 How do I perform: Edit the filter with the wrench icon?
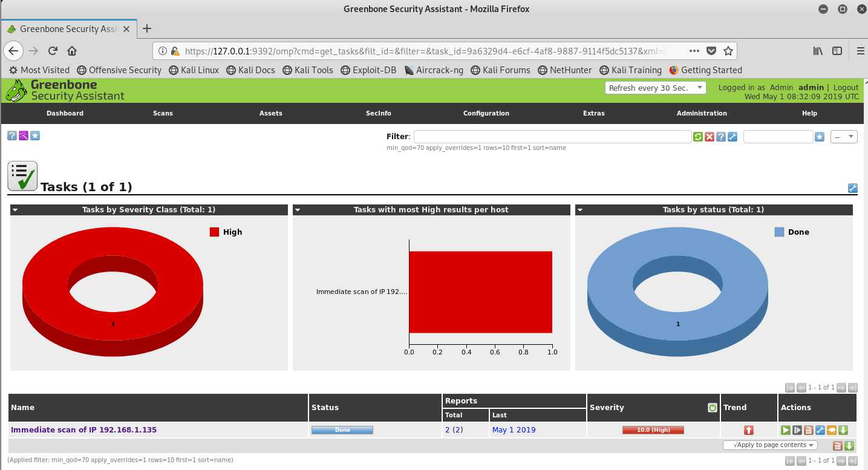[x=733, y=137]
